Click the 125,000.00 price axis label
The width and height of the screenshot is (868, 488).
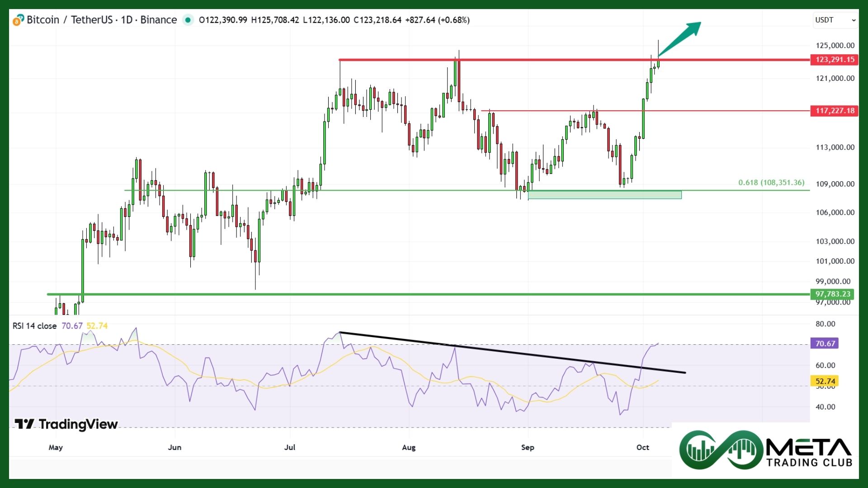click(835, 45)
